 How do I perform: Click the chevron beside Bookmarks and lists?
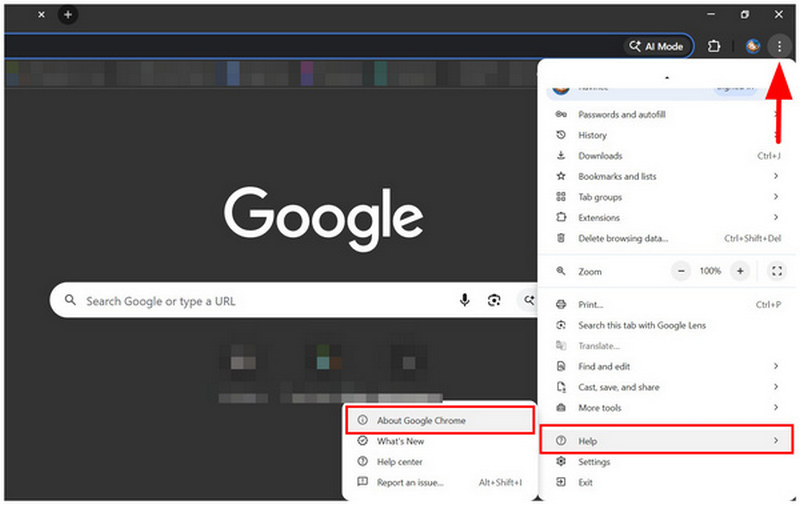(x=776, y=176)
